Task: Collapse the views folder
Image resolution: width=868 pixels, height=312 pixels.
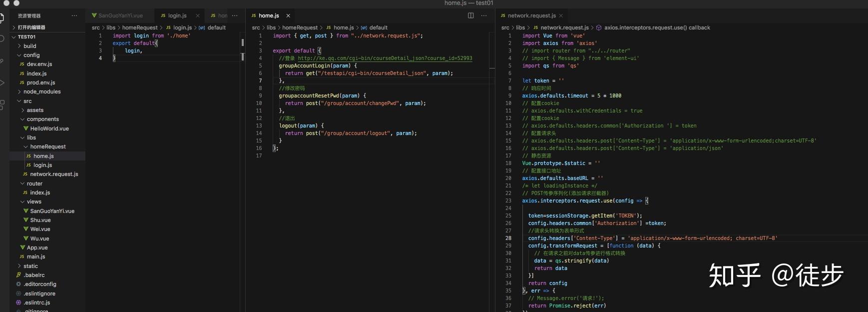Action: 23,201
